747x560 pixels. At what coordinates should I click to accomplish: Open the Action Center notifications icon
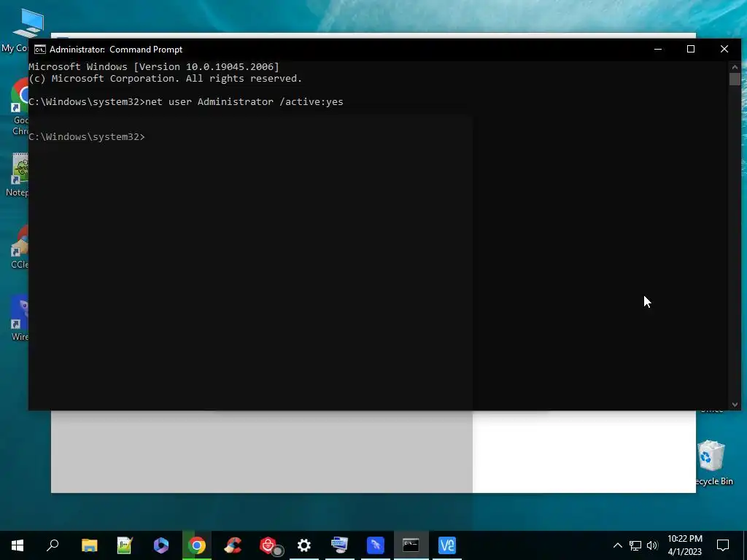(x=723, y=545)
